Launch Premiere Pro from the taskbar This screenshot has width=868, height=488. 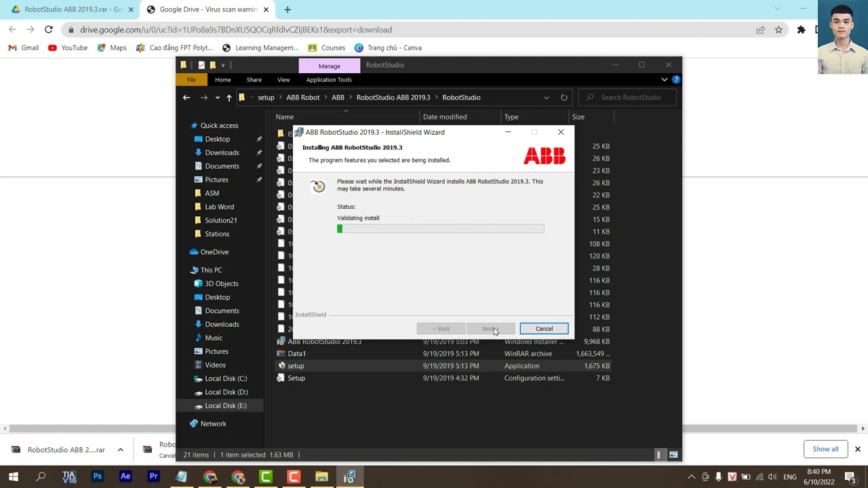point(153,476)
